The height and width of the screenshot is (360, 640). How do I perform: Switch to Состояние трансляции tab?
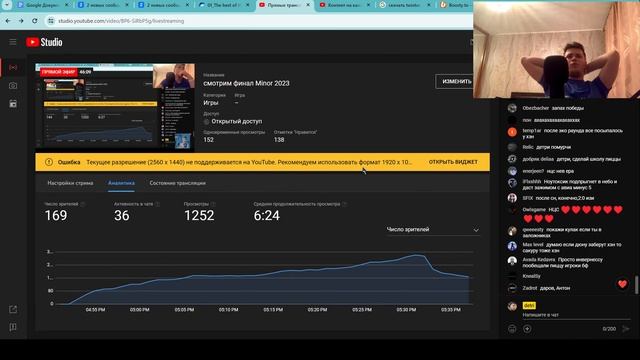tap(178, 183)
